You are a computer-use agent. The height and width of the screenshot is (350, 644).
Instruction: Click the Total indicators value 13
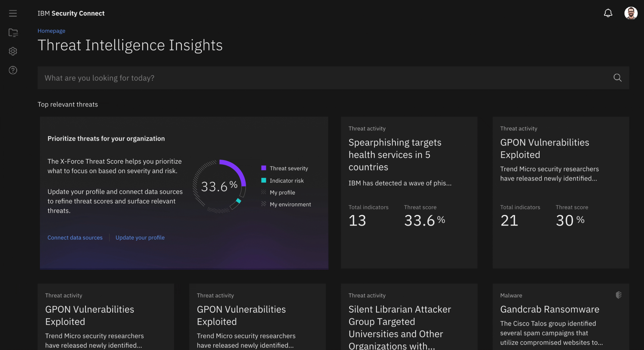(357, 221)
